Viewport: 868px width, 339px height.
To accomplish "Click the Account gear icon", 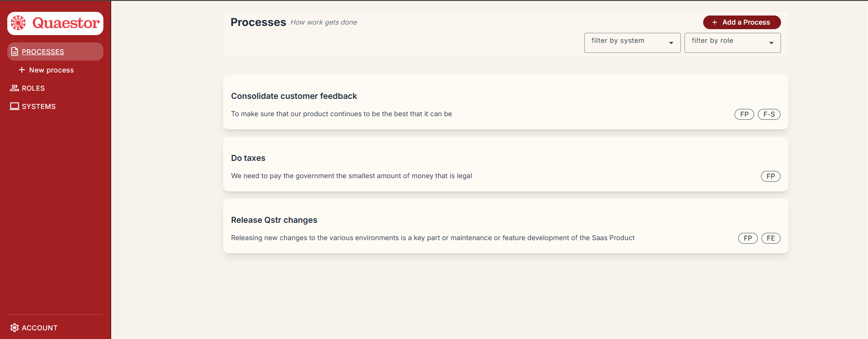I will click(15, 328).
